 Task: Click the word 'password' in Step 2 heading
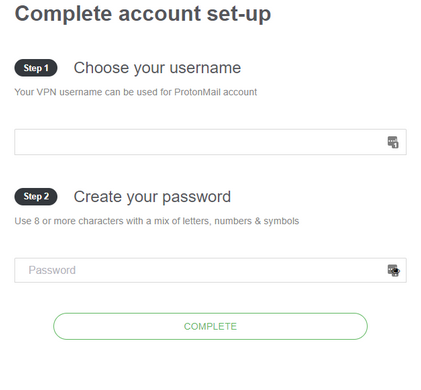[x=197, y=198]
